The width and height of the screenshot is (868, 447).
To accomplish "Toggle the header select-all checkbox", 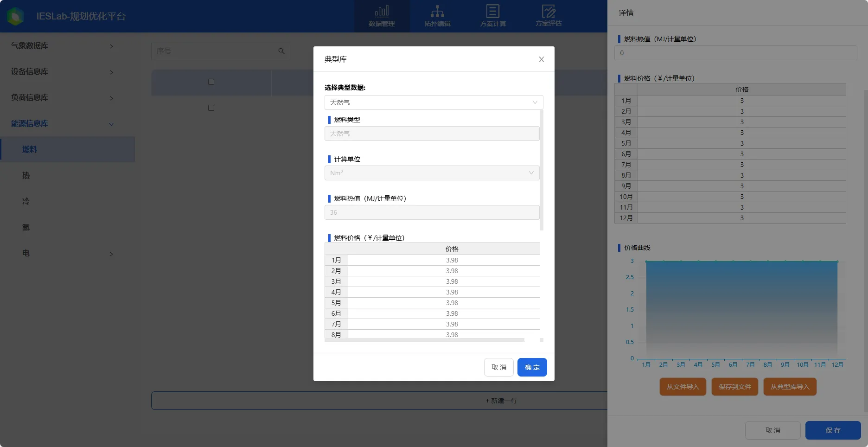I will coord(211,82).
